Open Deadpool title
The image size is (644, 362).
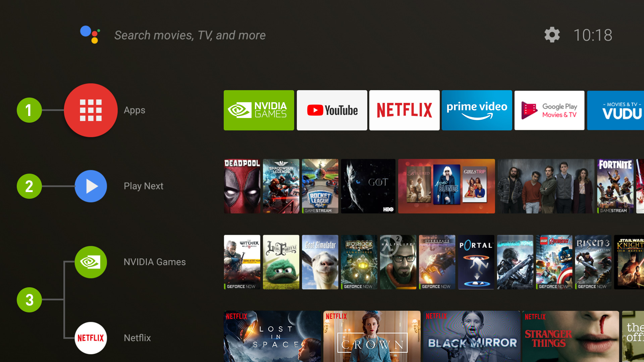(x=241, y=186)
